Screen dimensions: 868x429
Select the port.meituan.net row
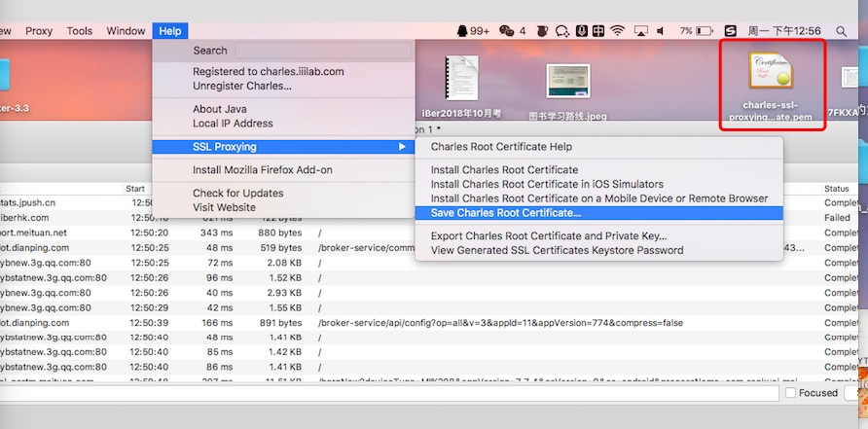pyautogui.click(x=429, y=233)
